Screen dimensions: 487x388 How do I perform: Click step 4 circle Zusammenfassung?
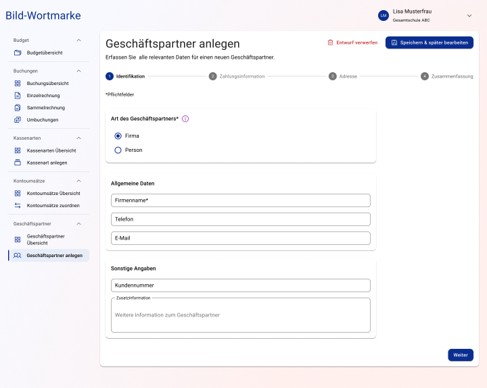pyautogui.click(x=425, y=76)
